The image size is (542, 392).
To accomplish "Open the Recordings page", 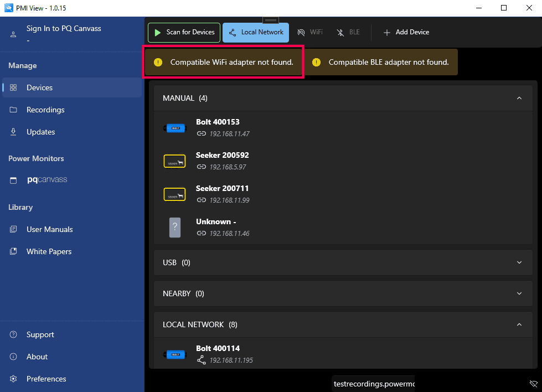I will point(45,110).
